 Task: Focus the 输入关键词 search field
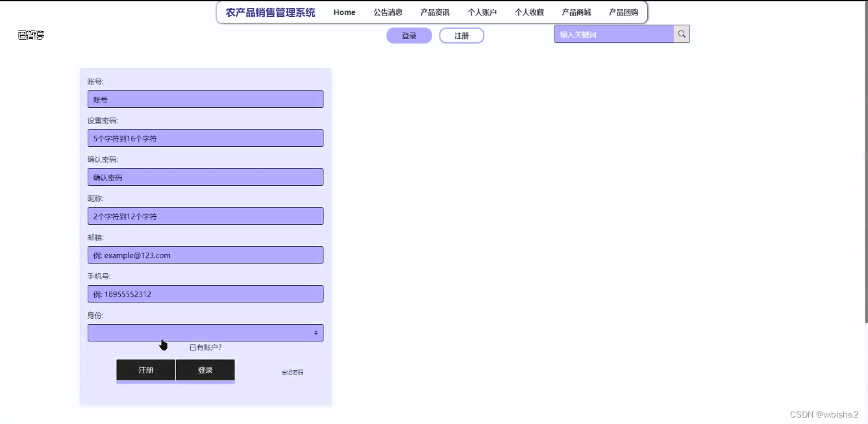click(614, 34)
